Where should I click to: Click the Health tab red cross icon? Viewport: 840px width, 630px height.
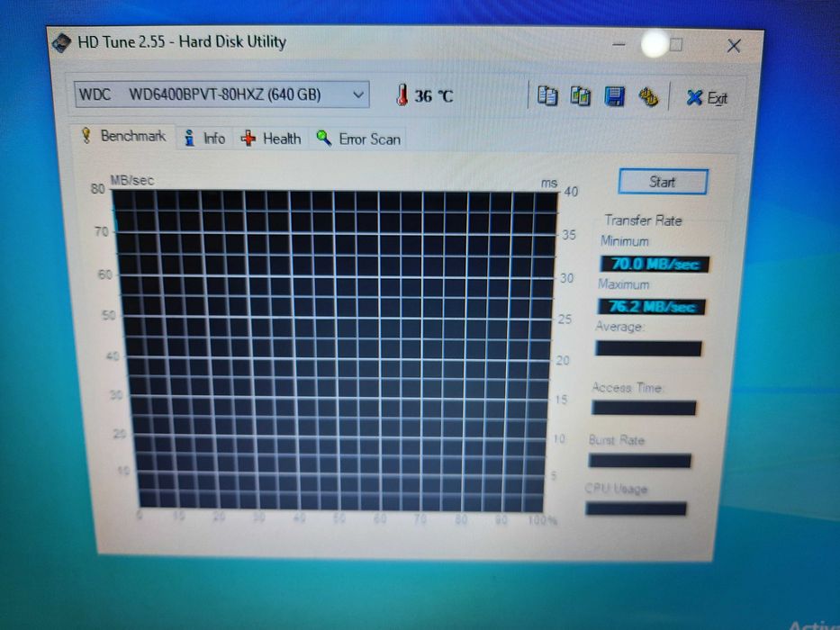pyautogui.click(x=248, y=139)
